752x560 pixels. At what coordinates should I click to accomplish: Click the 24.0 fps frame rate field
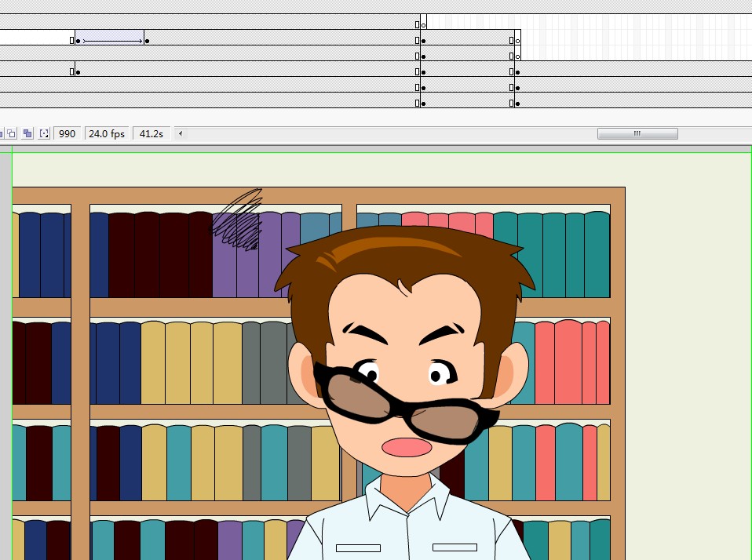click(107, 134)
